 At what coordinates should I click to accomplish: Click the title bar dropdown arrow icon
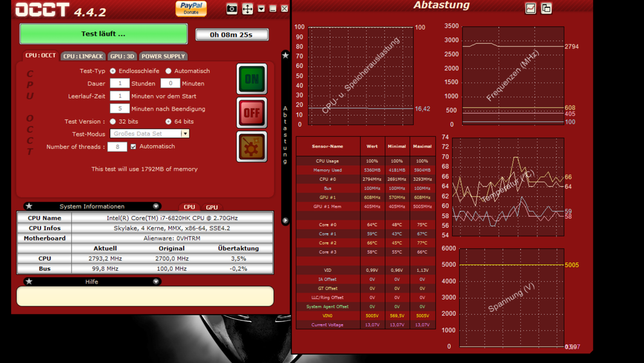pyautogui.click(x=261, y=9)
